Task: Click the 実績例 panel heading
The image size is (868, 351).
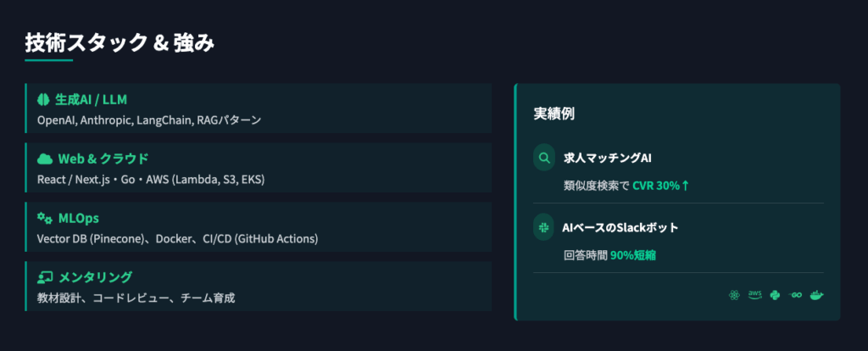Action: tap(554, 114)
